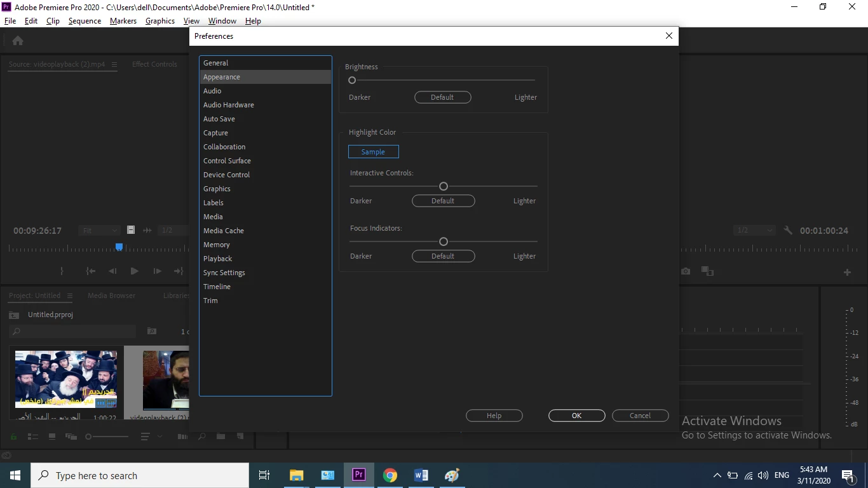Click the Focus Indicators slider handle
The height and width of the screenshot is (488, 868).
click(x=444, y=241)
